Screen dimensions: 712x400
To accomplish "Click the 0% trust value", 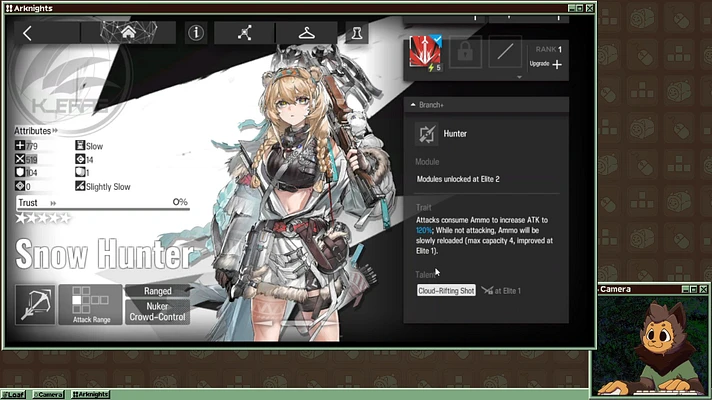I will [x=180, y=202].
